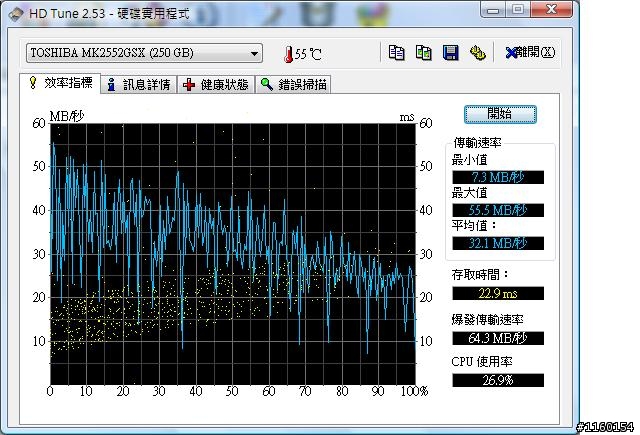Image resolution: width=640 pixels, height=435 pixels.
Task: Switch to the 訊息詳情 info tab
Action: point(139,84)
